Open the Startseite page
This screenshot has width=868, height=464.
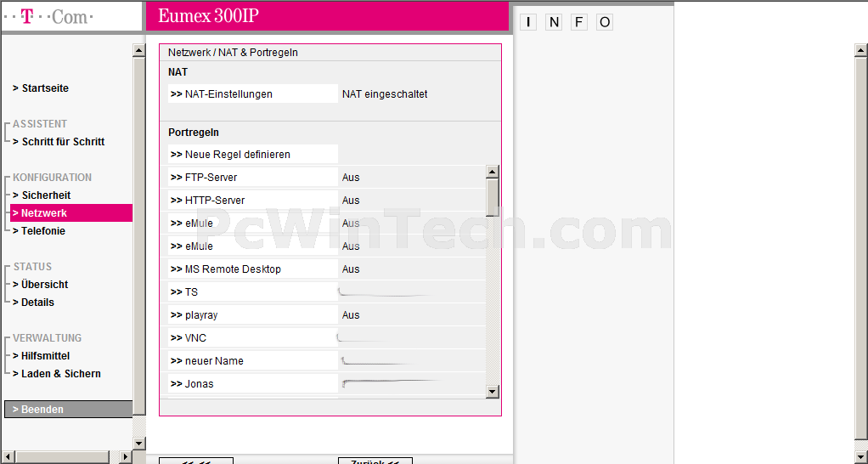point(41,88)
